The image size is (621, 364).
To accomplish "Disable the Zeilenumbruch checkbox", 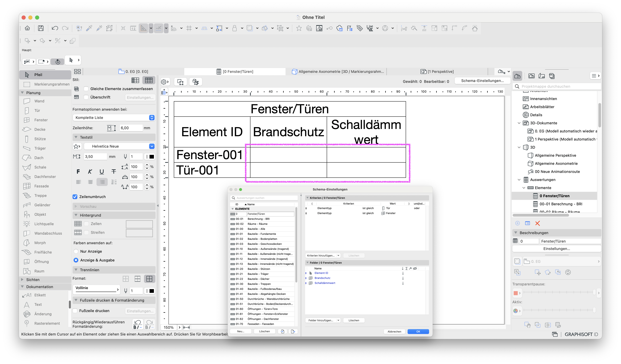I will coord(75,197).
